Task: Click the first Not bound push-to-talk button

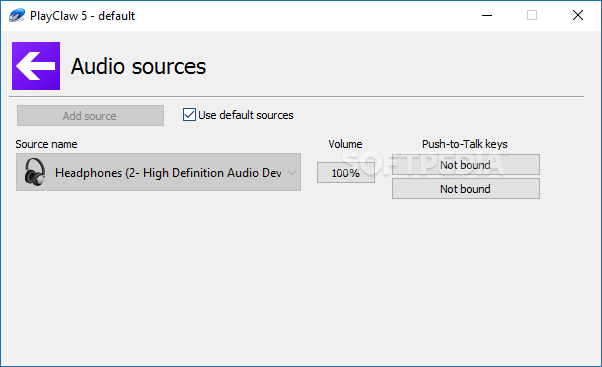Action: pos(466,165)
